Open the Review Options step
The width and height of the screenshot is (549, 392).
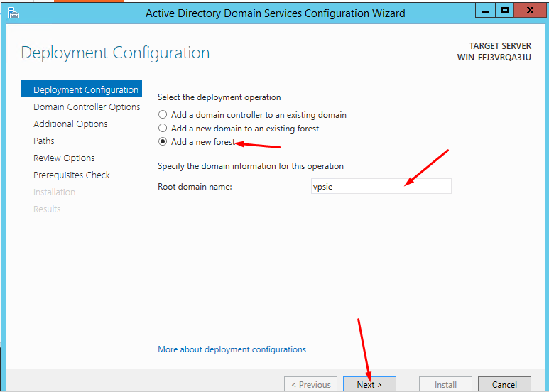(64, 158)
